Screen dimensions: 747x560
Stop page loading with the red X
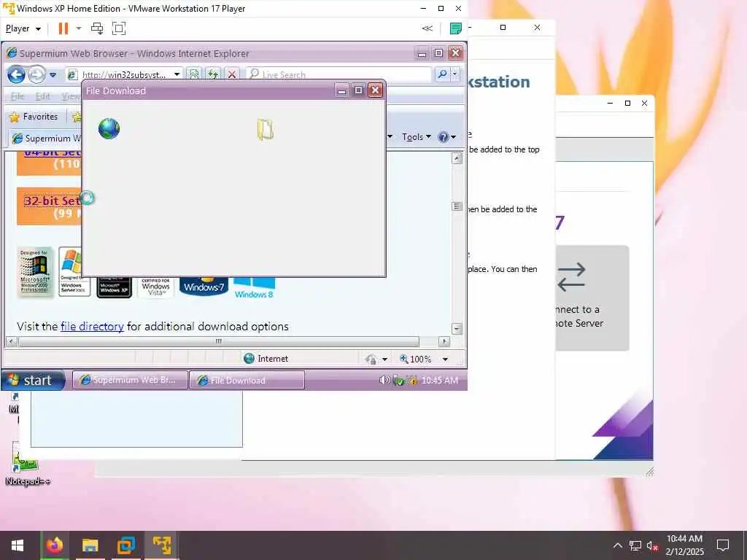click(232, 75)
